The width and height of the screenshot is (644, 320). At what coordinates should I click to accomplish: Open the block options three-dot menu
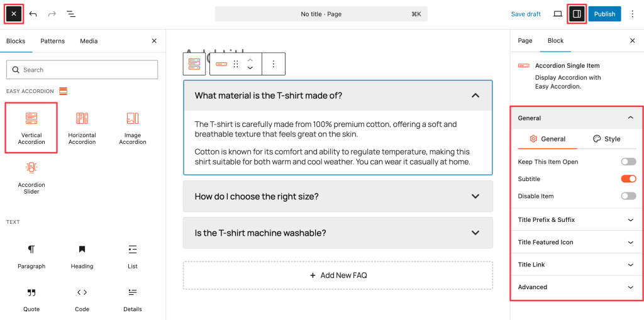(273, 63)
